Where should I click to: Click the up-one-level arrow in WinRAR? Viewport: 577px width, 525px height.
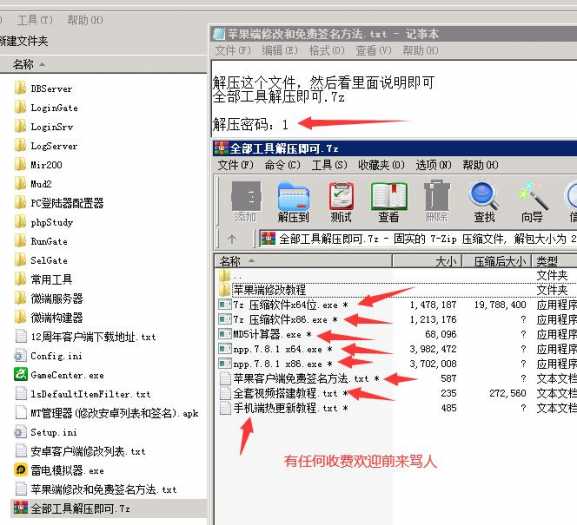click(232, 240)
